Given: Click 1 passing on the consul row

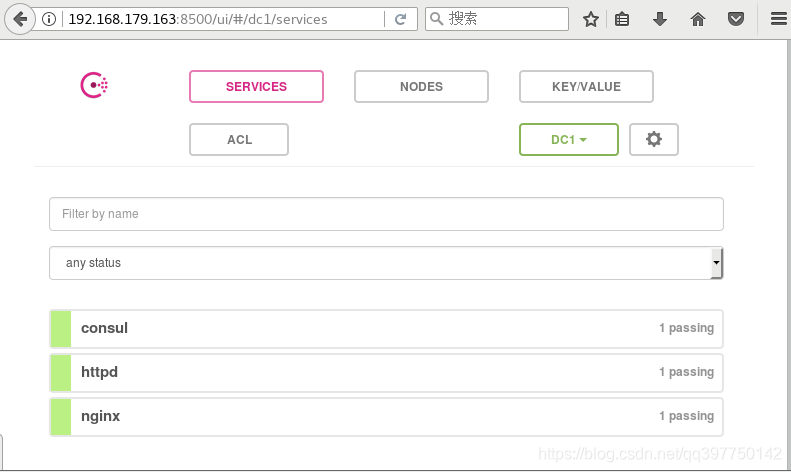Looking at the screenshot, I should tap(687, 328).
